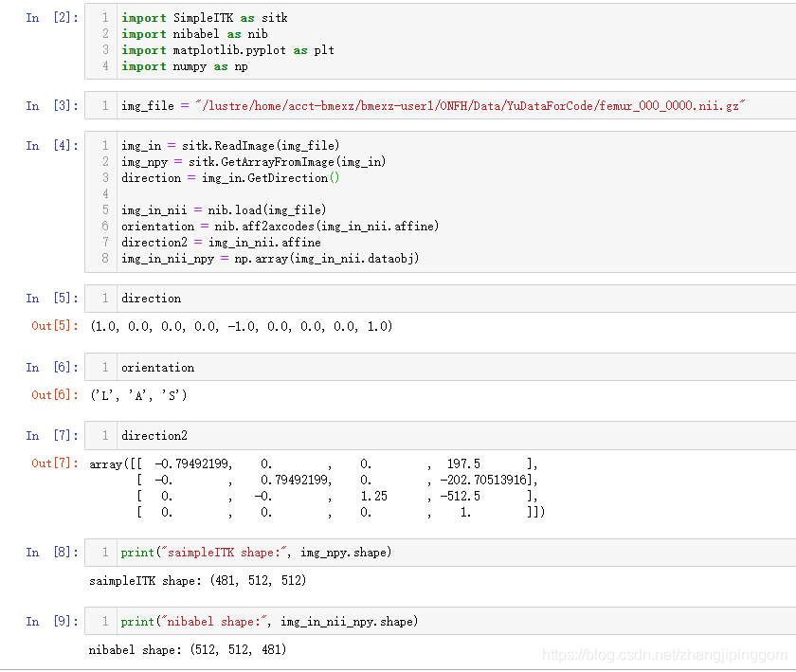This screenshot has height=672, width=796.
Task: Click the img_file path assignment cell
Action: click(x=440, y=105)
